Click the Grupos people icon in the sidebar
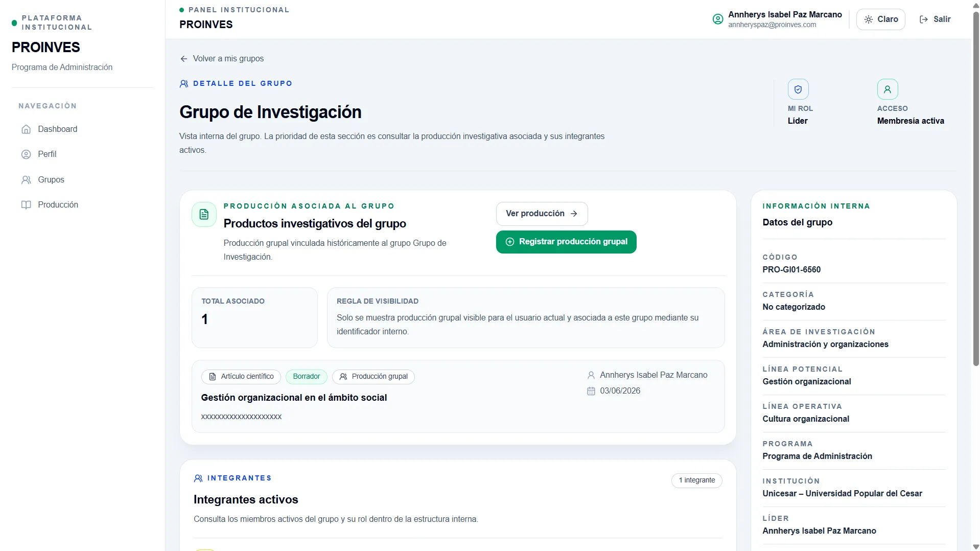This screenshot has height=551, width=980. [x=26, y=180]
